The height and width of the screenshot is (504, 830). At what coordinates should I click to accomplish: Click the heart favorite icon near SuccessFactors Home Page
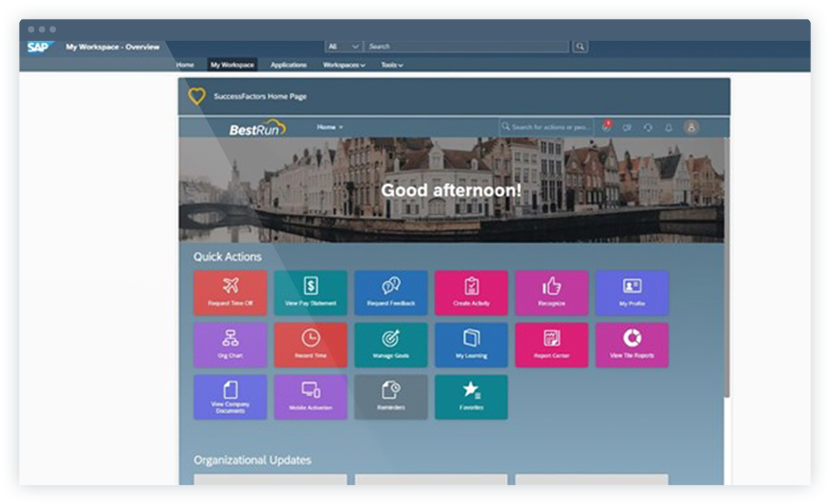pos(196,96)
